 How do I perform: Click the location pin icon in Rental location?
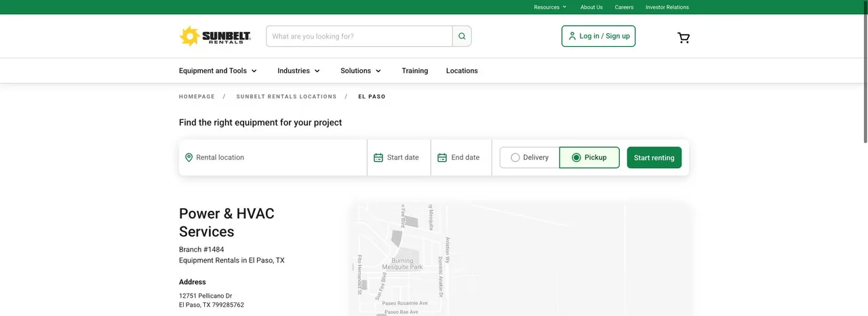tap(189, 157)
